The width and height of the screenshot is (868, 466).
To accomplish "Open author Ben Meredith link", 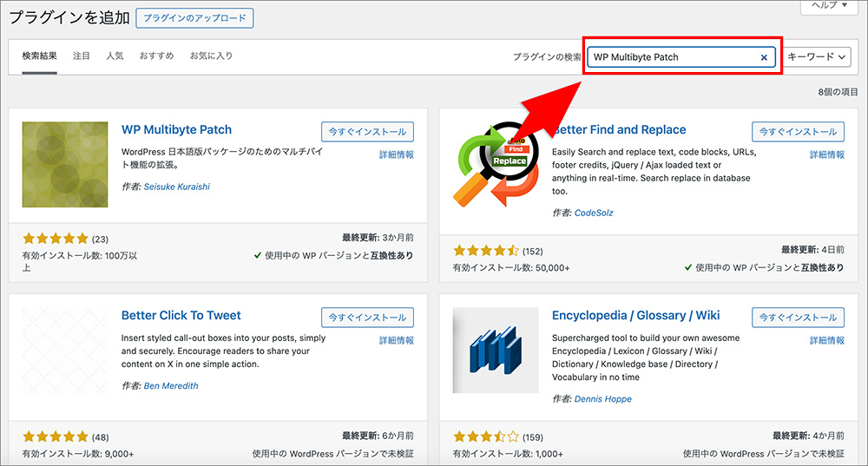I will point(170,386).
